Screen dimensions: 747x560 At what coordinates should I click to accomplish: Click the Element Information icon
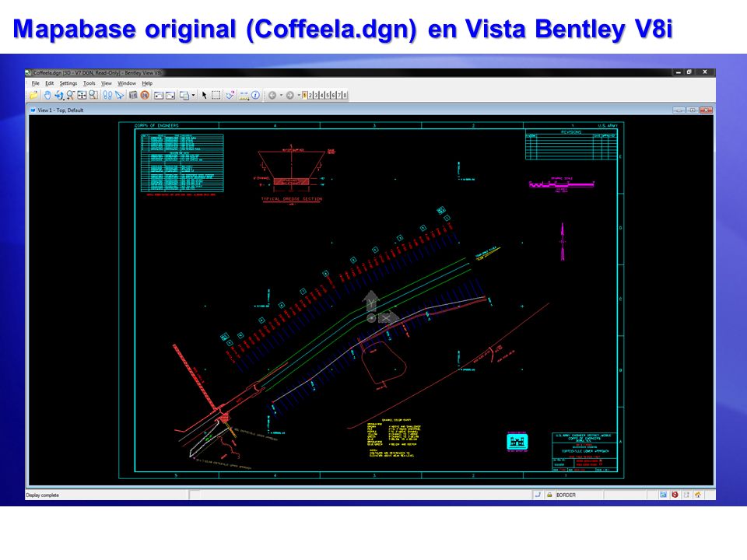tap(255, 95)
